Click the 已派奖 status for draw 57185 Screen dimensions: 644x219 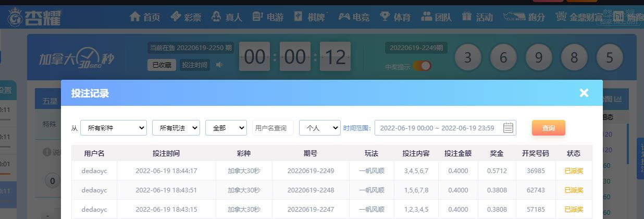(574, 210)
